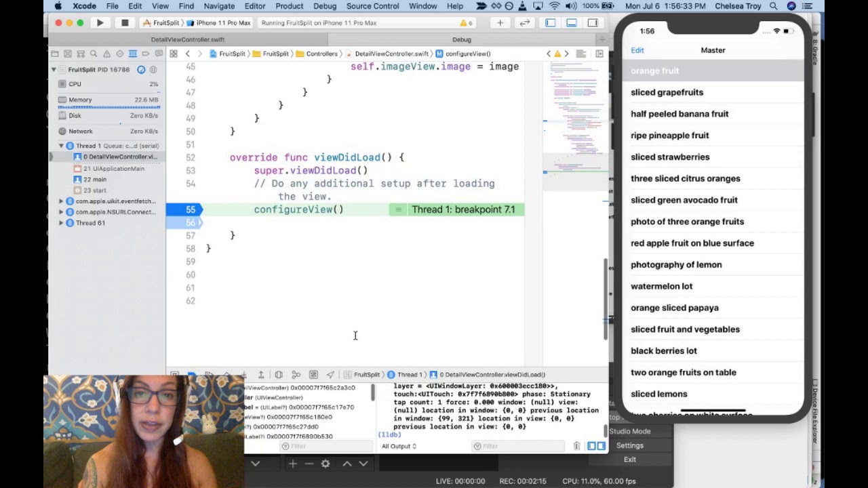The width and height of the screenshot is (868, 488).
Task: Switch to DetailViewController.swift tab
Action: click(x=187, y=40)
